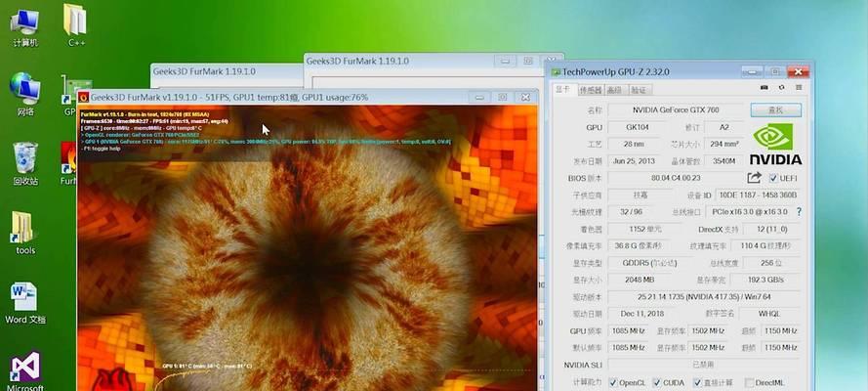
Task: Toggle the CUDA checkbox
Action: click(656, 383)
